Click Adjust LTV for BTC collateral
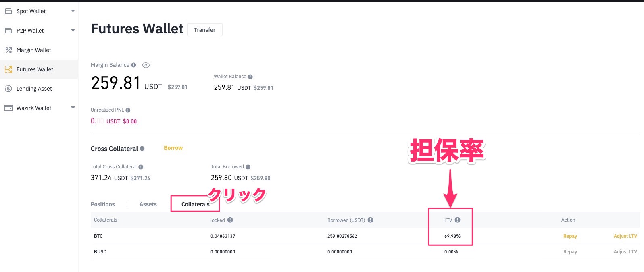The width and height of the screenshot is (644, 272). point(625,236)
